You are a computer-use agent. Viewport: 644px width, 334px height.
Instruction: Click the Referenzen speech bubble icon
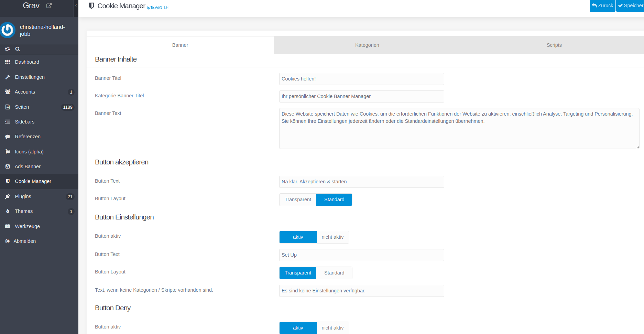pos(8,137)
